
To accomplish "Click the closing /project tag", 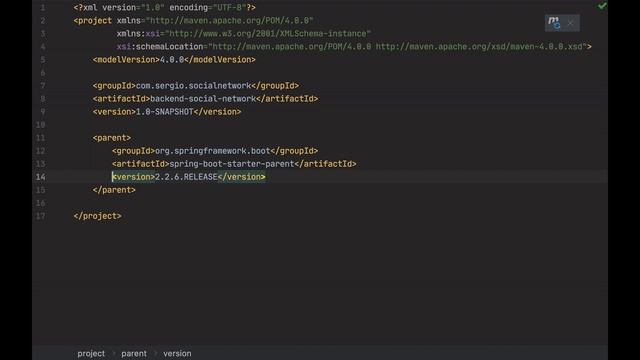I will pos(98,216).
